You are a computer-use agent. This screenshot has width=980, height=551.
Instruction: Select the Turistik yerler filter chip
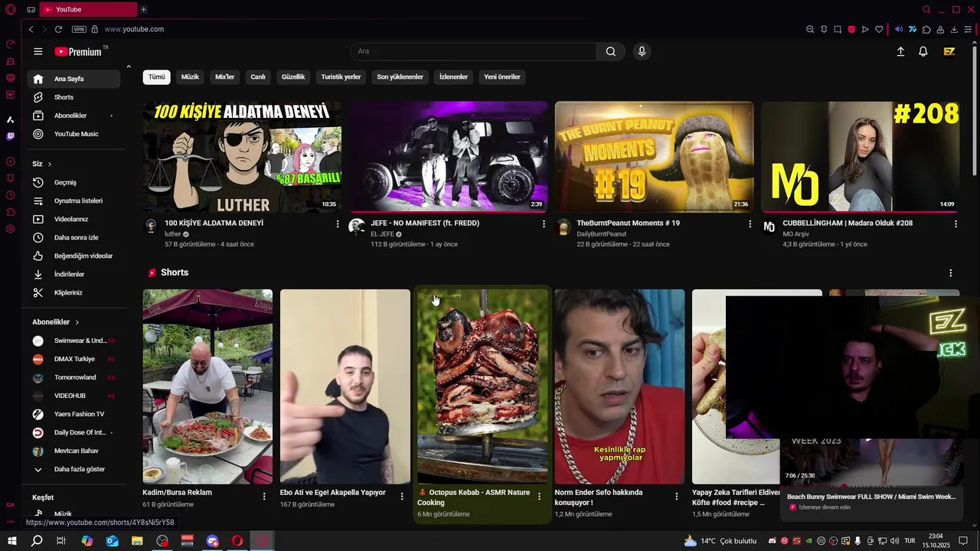341,77
